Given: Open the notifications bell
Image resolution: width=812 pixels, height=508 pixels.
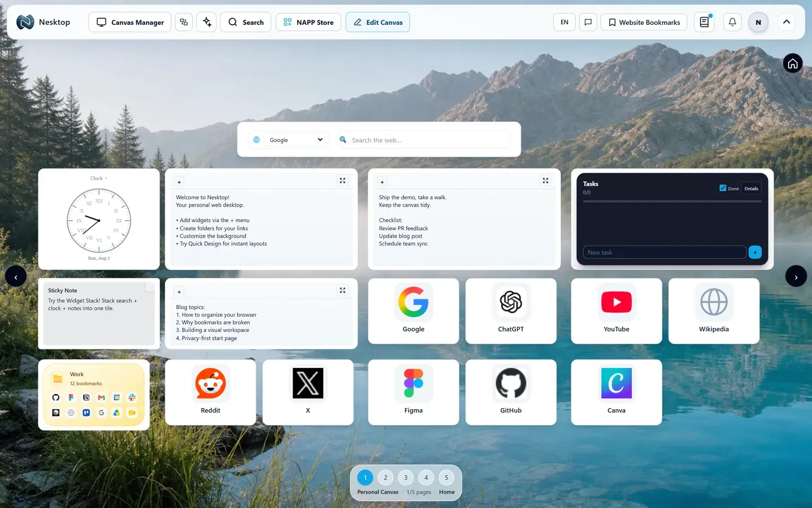Looking at the screenshot, I should click(x=732, y=22).
